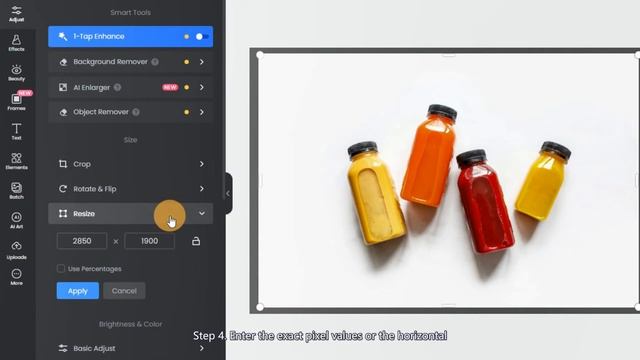Click the Cancel button
Image resolution: width=640 pixels, height=360 pixels.
point(124,291)
